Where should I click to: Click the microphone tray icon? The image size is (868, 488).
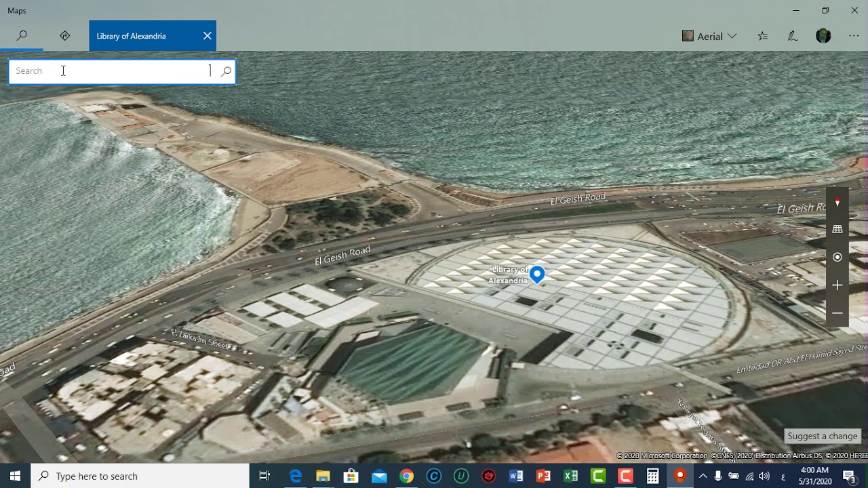pyautogui.click(x=717, y=476)
